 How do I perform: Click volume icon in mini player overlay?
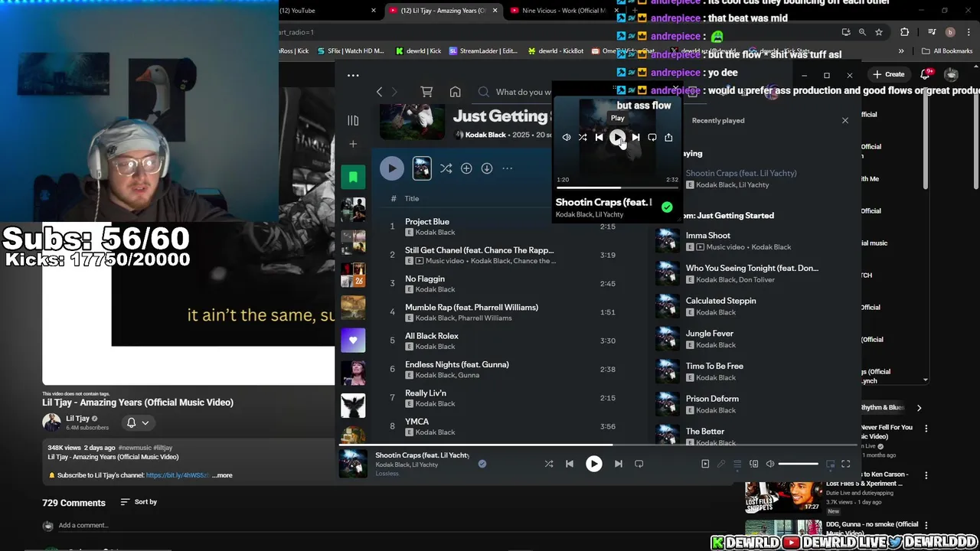coord(567,138)
